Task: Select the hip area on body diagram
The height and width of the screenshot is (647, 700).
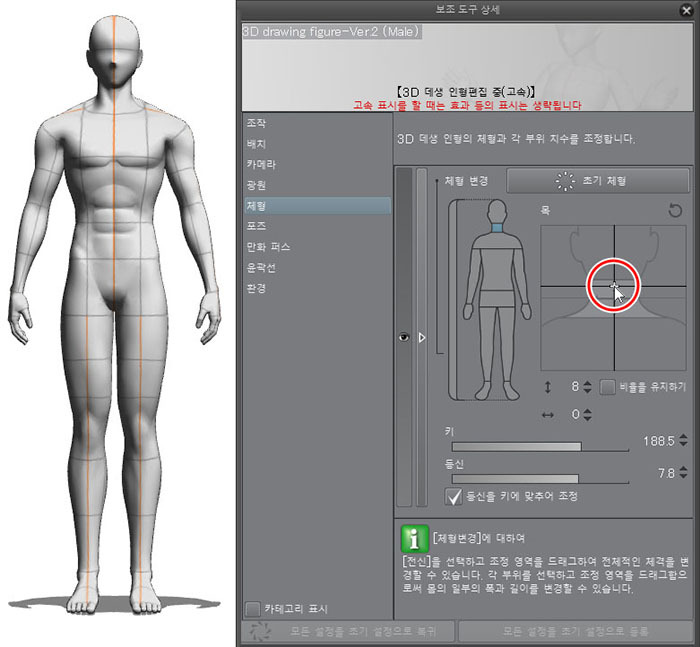Action: pyautogui.click(x=496, y=299)
